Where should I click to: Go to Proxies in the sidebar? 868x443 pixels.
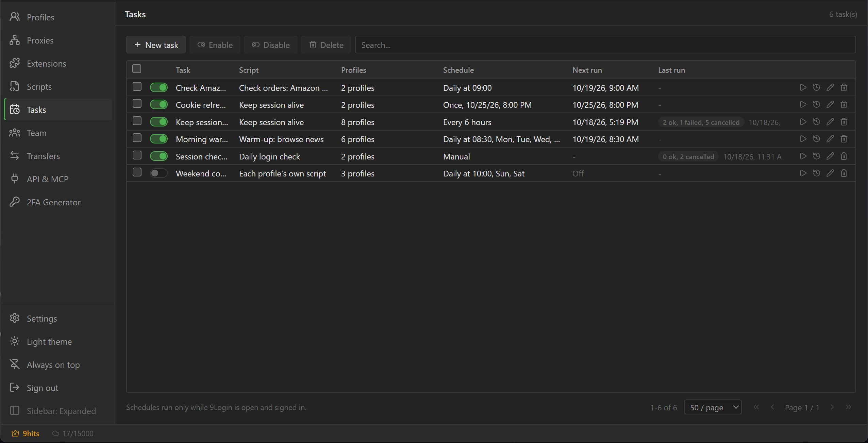[58, 40]
